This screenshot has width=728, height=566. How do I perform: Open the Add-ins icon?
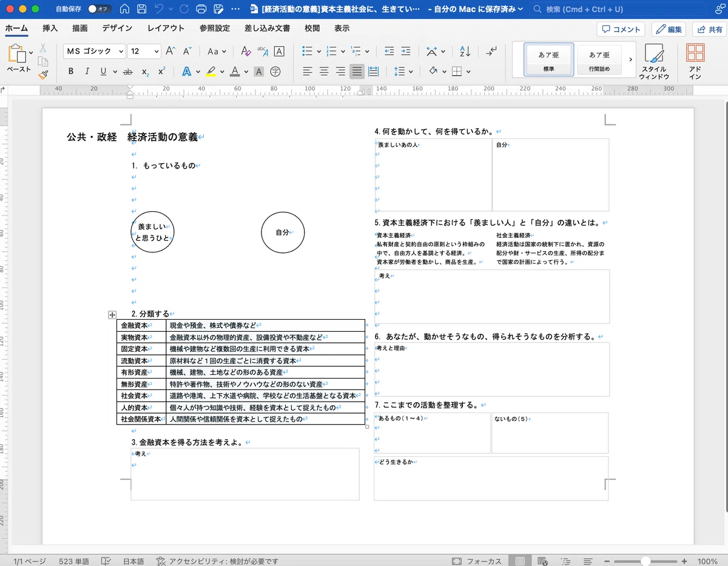pos(695,61)
